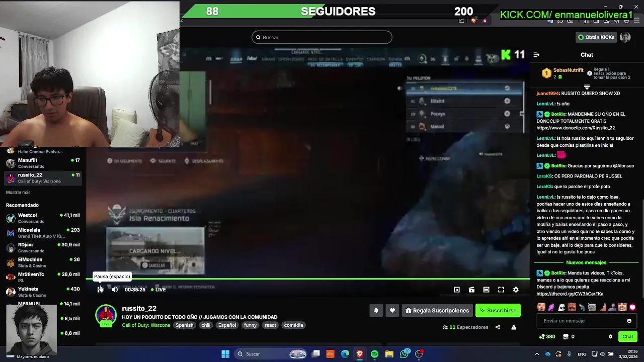Open russito_22 channel avatar
Viewport: 644px width, 362px height.
(x=106, y=315)
